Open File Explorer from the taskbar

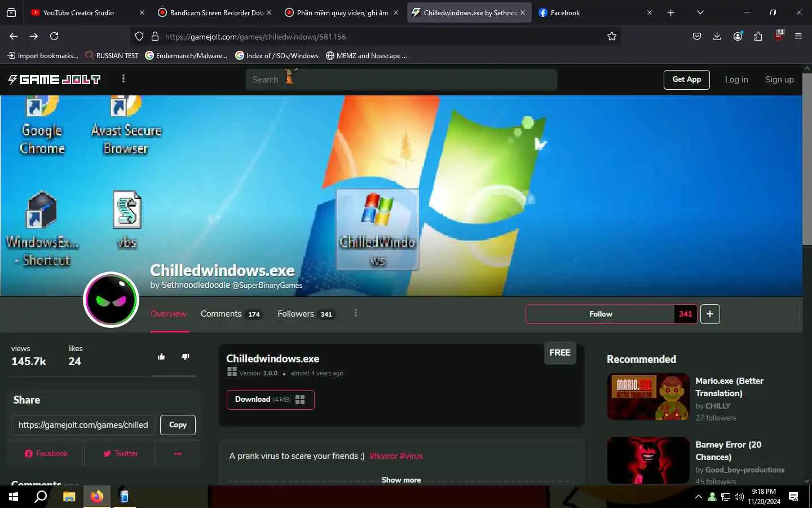69,497
